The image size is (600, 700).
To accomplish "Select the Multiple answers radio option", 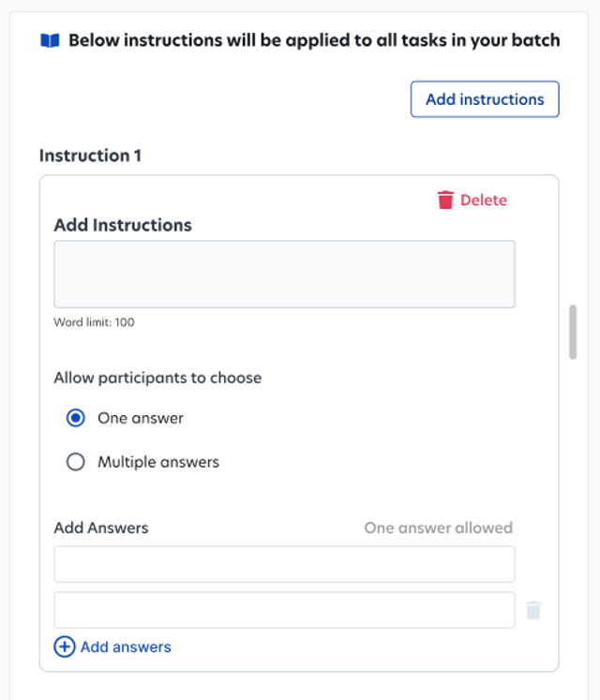I will (76, 462).
